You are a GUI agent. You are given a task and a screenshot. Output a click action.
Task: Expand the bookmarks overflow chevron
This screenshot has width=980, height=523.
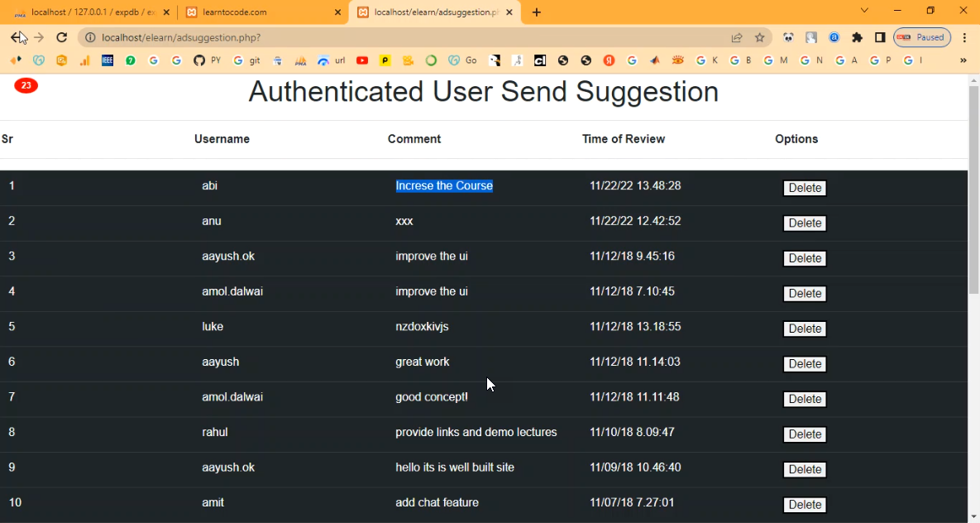(x=963, y=60)
